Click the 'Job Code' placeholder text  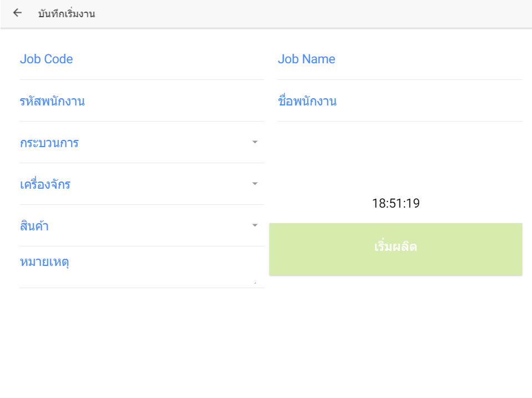coord(47,59)
